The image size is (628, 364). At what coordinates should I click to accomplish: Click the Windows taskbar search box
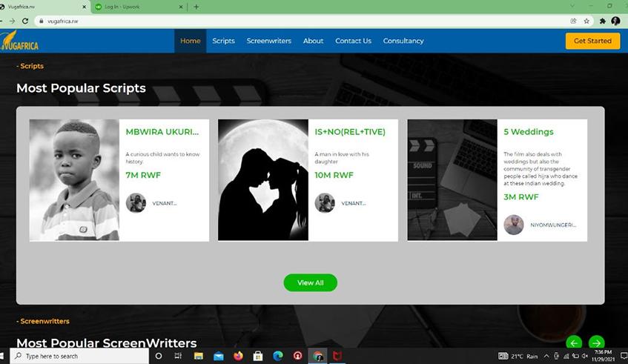[x=79, y=356]
